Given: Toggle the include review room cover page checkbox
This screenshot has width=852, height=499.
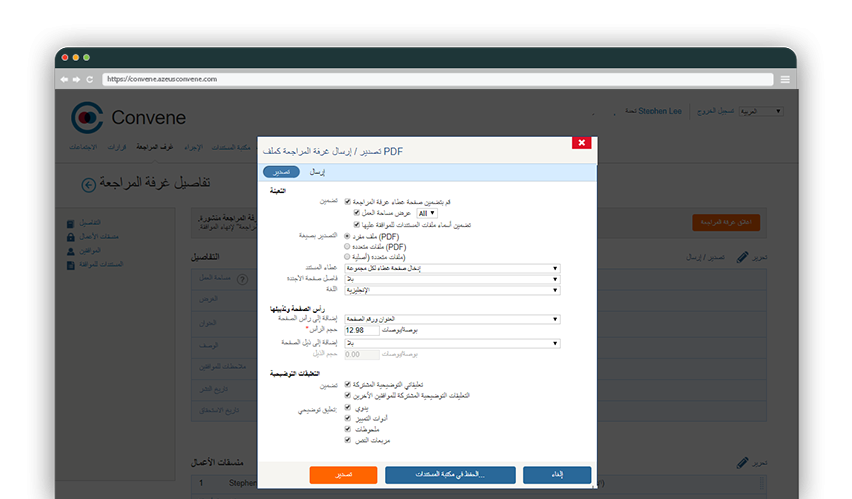Looking at the screenshot, I should click(348, 202).
